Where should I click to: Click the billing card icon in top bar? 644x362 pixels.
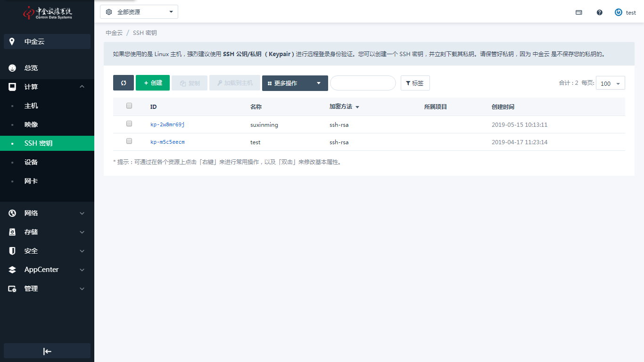[x=579, y=13]
